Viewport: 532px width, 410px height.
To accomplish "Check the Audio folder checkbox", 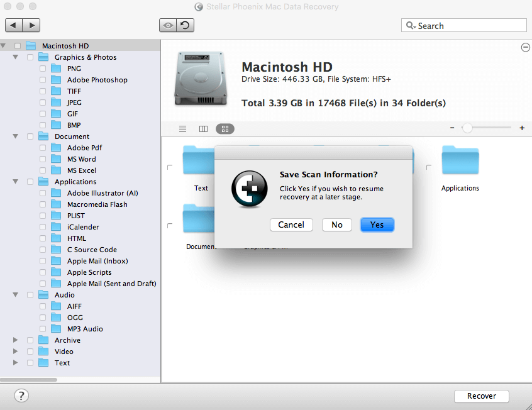I will point(30,295).
